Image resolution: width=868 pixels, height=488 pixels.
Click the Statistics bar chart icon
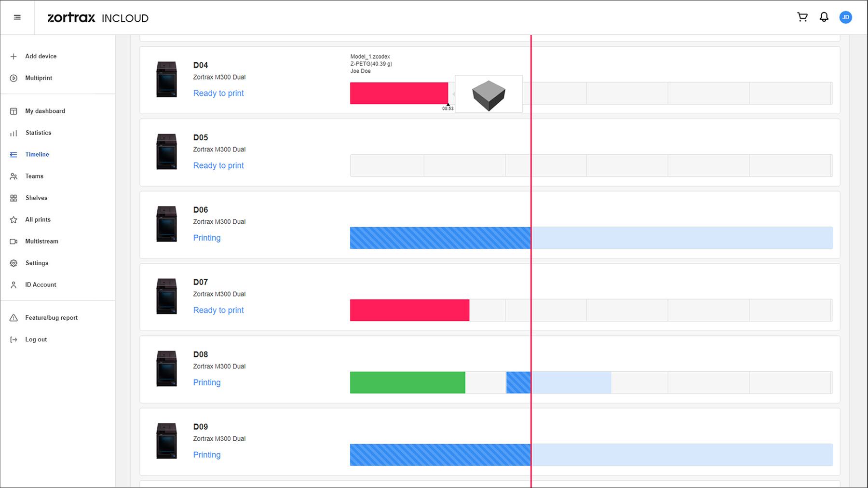point(14,133)
